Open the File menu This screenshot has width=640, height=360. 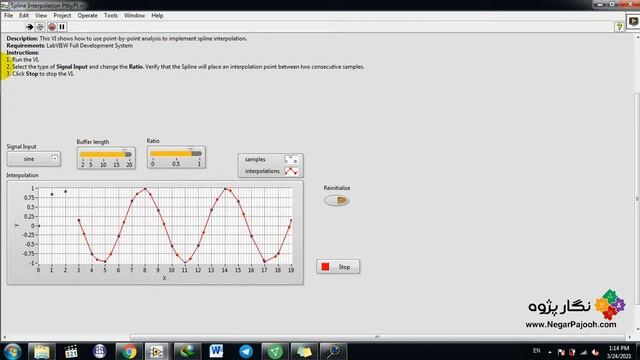9,16
